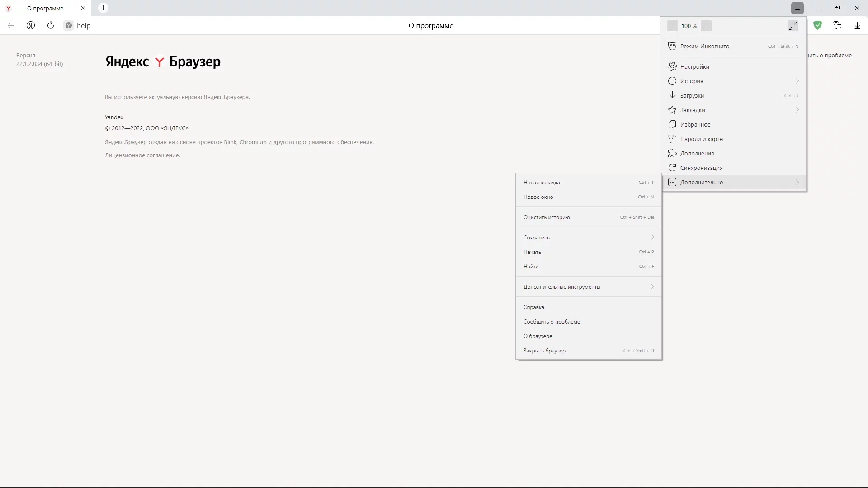Click the Загрузки download icon in menu

672,95
